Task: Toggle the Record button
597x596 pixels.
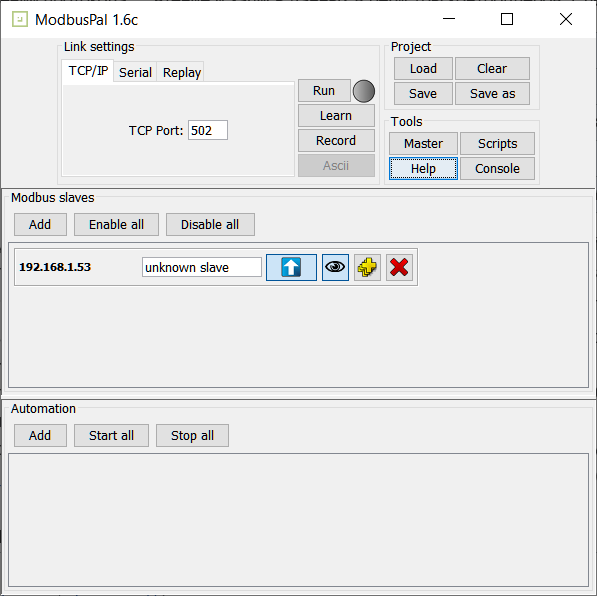Action: point(336,141)
